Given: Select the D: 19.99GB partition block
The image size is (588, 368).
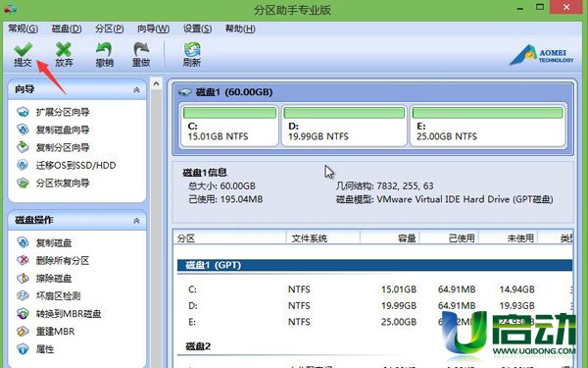Looking at the screenshot, I should 344,126.
